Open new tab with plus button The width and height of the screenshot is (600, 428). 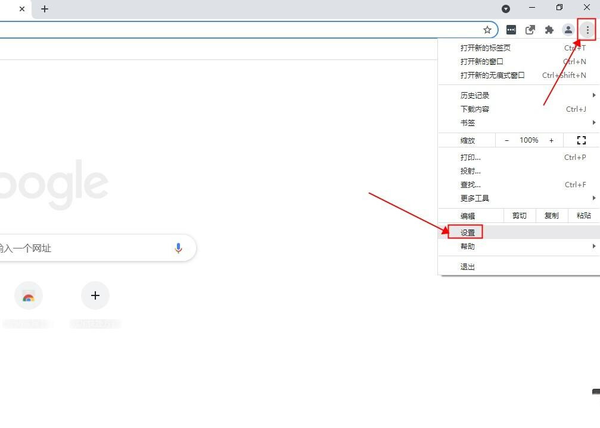[x=44, y=8]
